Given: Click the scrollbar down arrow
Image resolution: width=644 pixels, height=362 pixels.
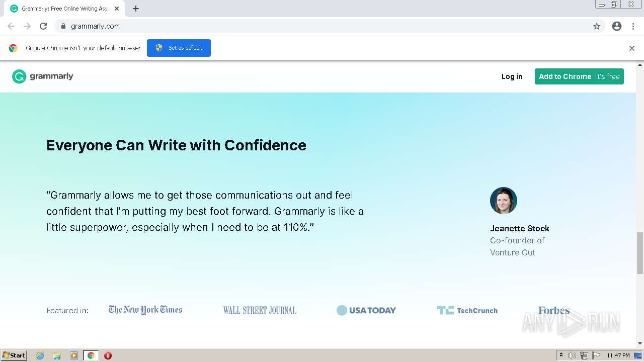Looking at the screenshot, I should tap(640, 343).
